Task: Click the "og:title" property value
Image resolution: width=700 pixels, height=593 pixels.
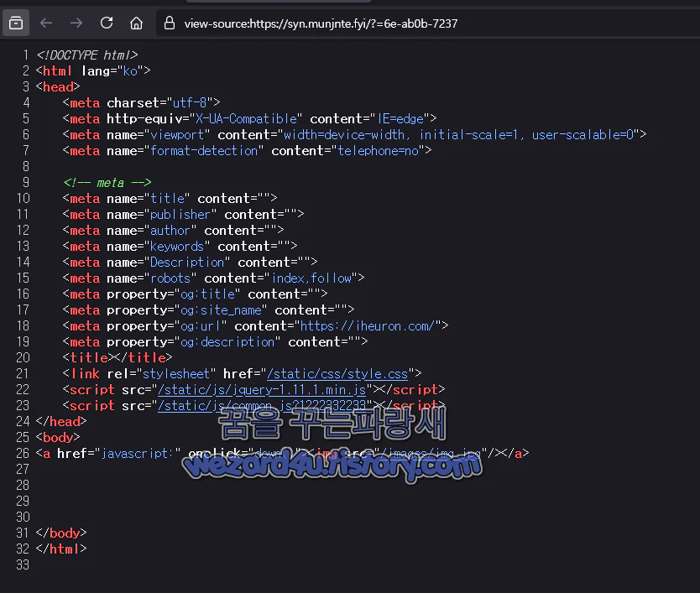Action: 207,294
